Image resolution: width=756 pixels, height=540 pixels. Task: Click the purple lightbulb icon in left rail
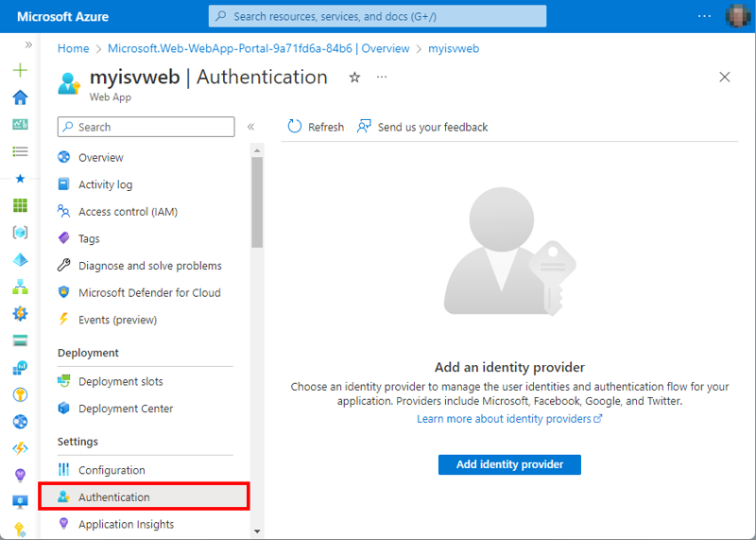tap(20, 476)
